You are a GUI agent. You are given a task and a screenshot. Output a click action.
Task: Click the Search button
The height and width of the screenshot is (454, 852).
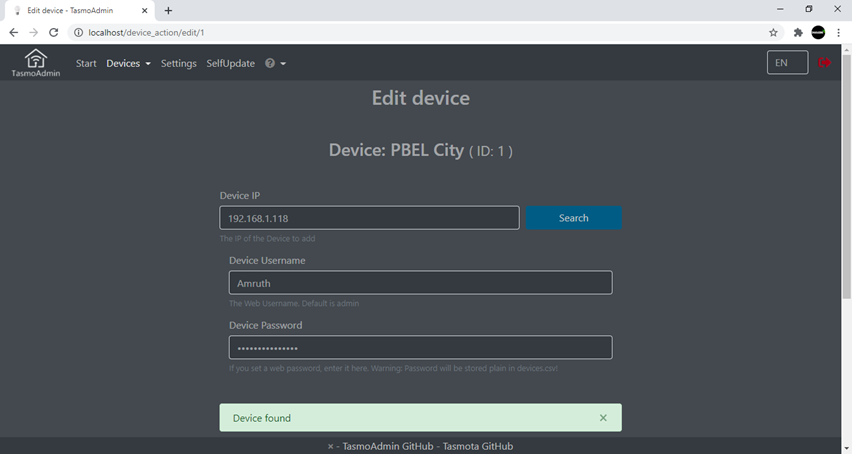[x=574, y=218]
